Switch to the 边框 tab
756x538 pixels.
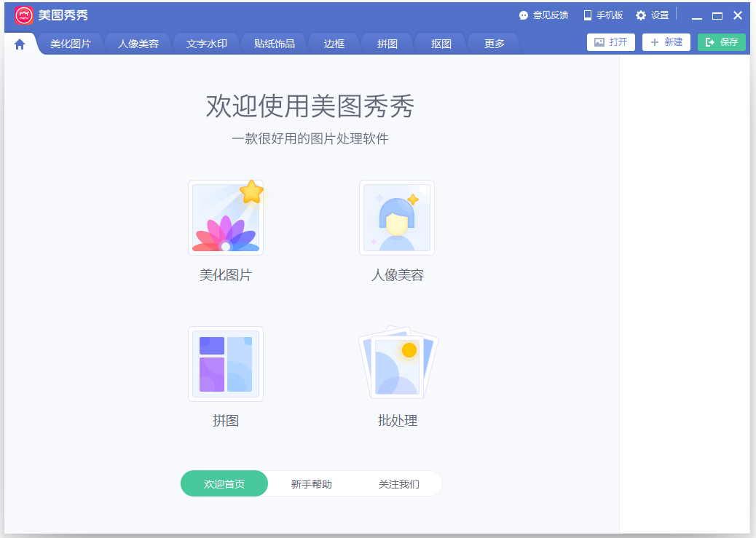(x=334, y=43)
